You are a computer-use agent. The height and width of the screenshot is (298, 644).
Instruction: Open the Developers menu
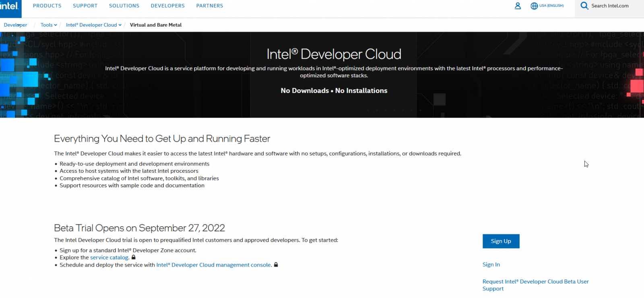[x=167, y=6]
